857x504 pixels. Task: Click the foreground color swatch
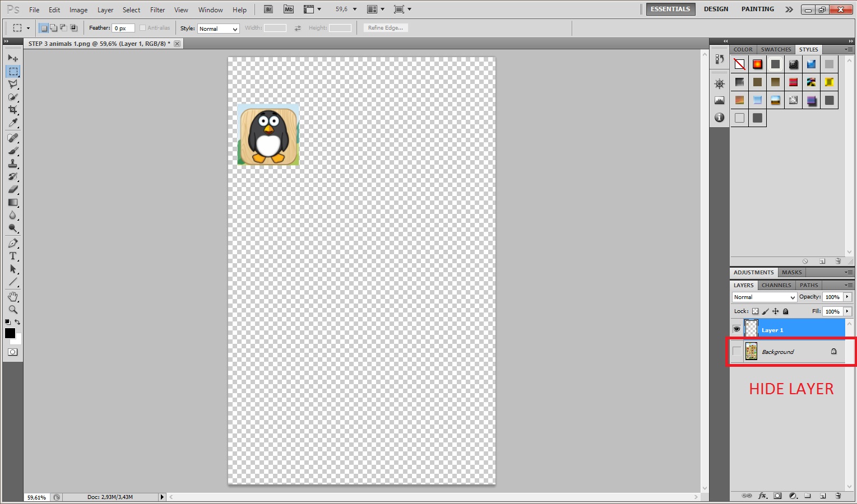[10, 334]
